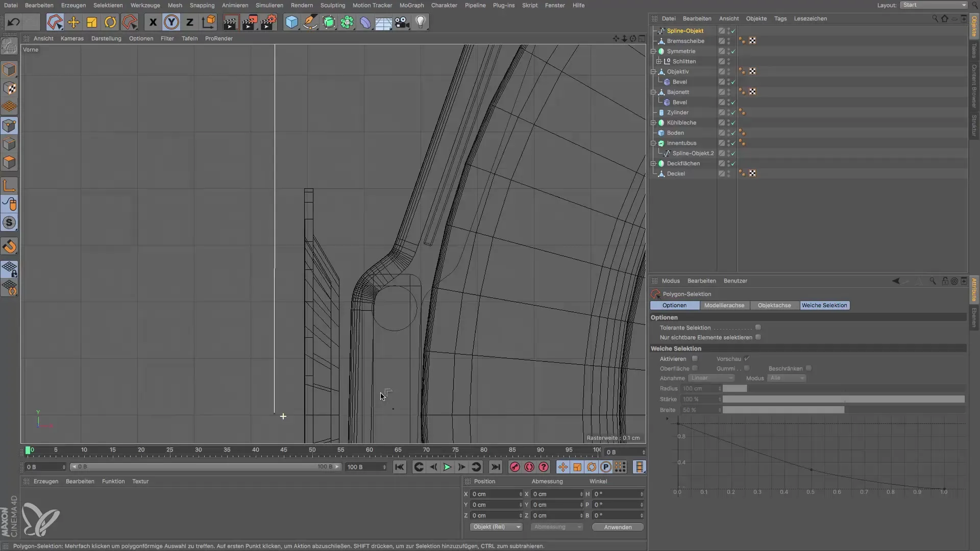Add a cube primitive object

tap(291, 22)
